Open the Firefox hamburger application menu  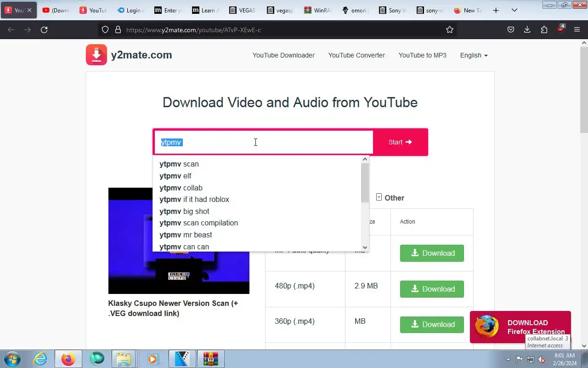[577, 29]
